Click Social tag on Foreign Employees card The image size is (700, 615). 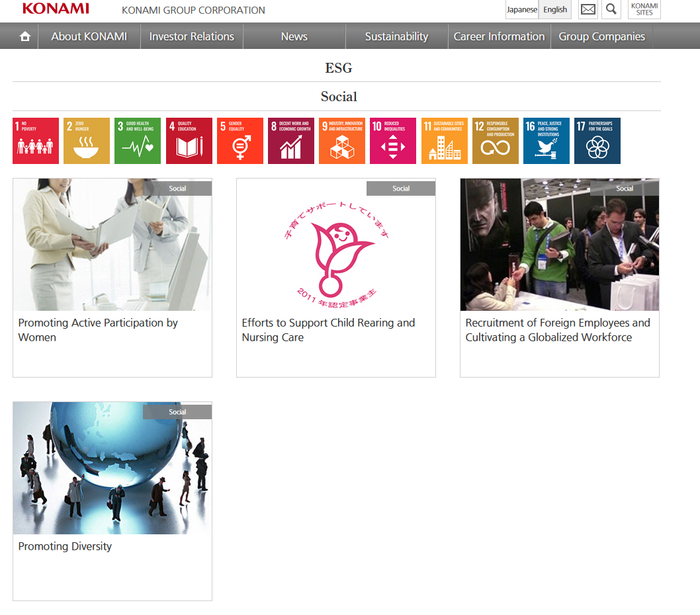coord(625,188)
